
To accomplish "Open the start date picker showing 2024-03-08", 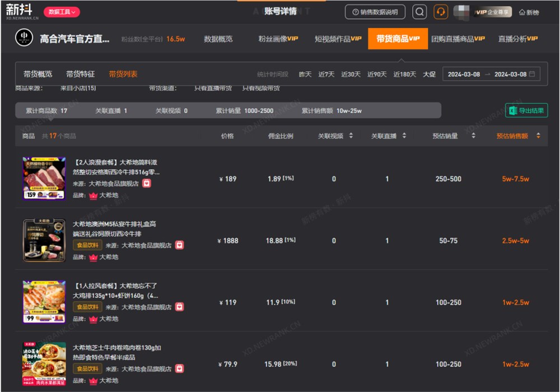I will (463, 73).
